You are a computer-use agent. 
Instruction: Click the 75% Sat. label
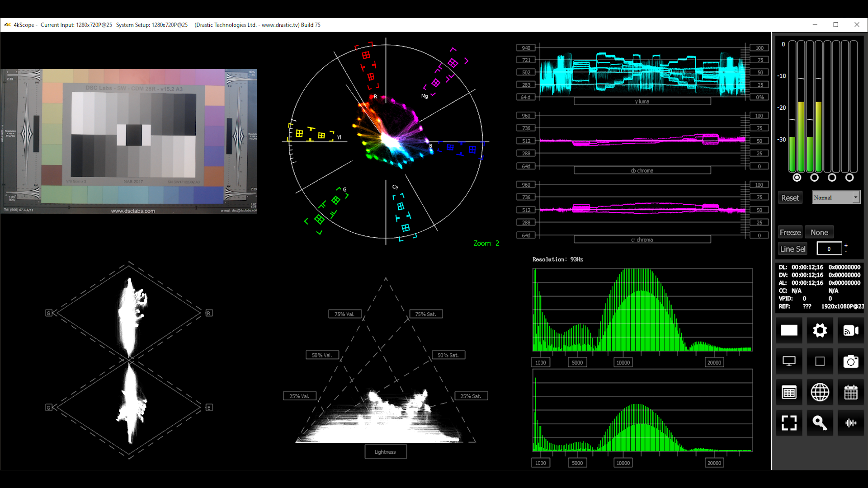(426, 314)
